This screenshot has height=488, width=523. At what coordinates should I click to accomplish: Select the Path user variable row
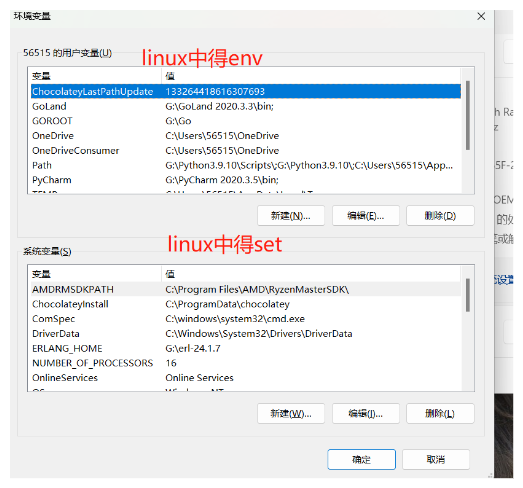point(246,165)
